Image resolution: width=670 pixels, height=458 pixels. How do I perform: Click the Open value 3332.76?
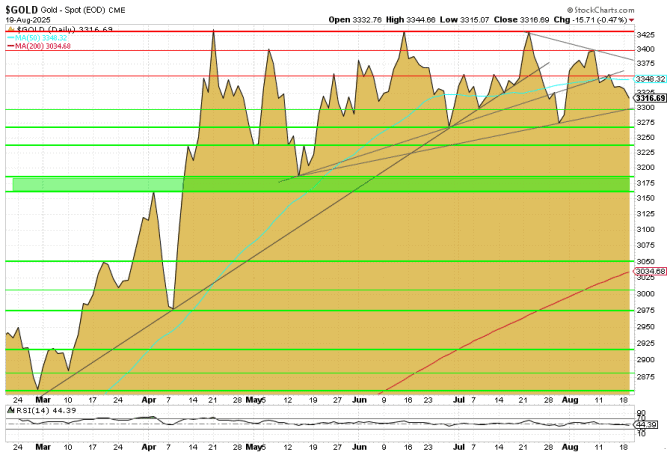click(367, 20)
